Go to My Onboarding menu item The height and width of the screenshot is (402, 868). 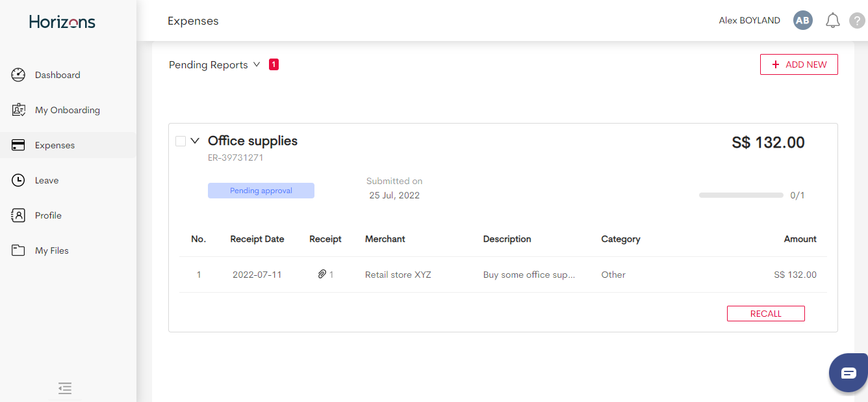[68, 110]
